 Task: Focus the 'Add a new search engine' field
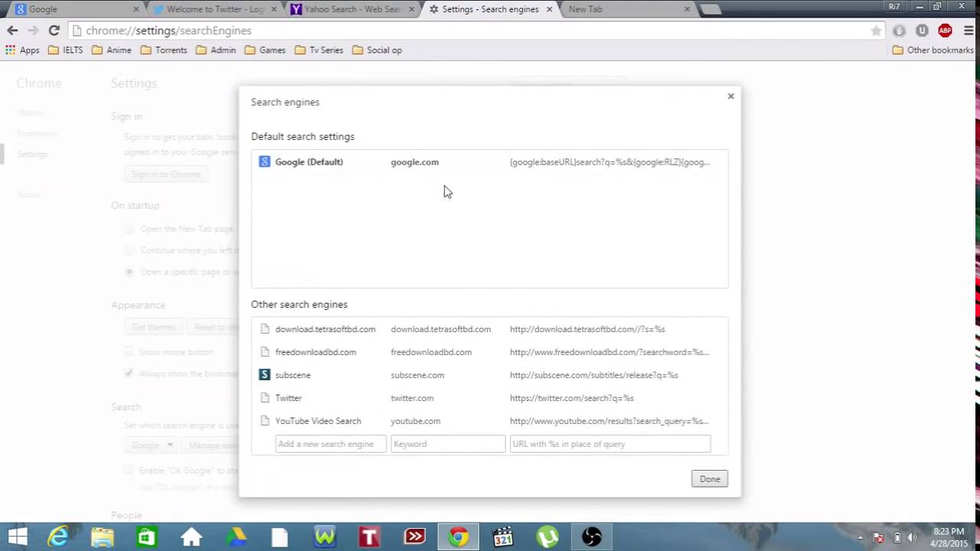(331, 444)
